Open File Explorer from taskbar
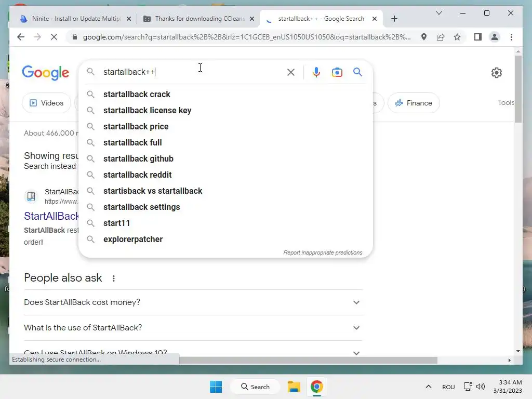Viewport: 532px width, 399px height. pyautogui.click(x=294, y=387)
